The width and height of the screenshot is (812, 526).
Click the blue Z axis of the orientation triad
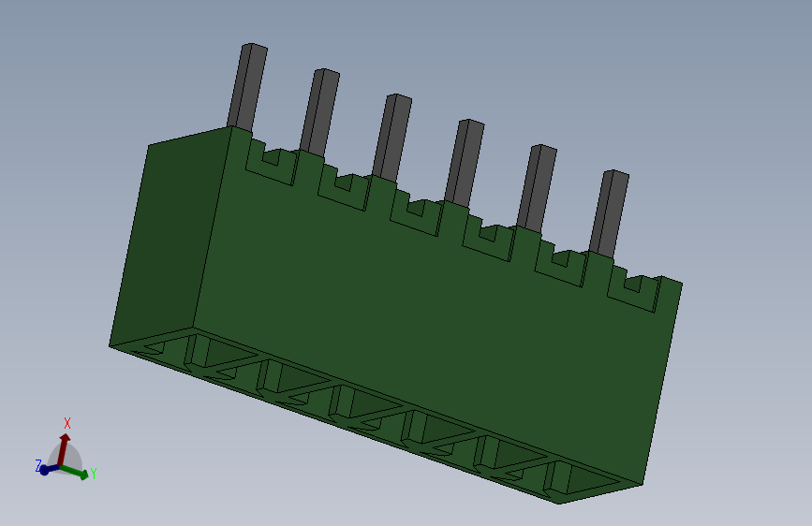click(x=49, y=470)
